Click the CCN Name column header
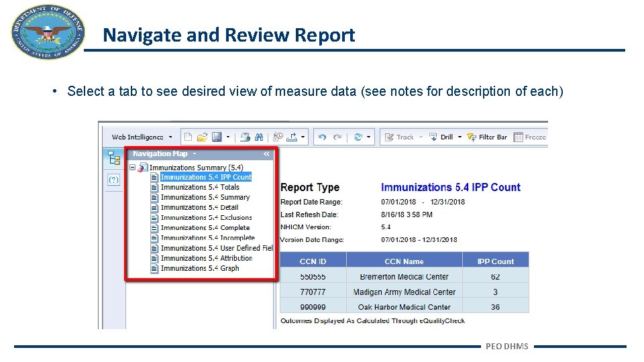This screenshot has width=644, height=362. click(404, 261)
